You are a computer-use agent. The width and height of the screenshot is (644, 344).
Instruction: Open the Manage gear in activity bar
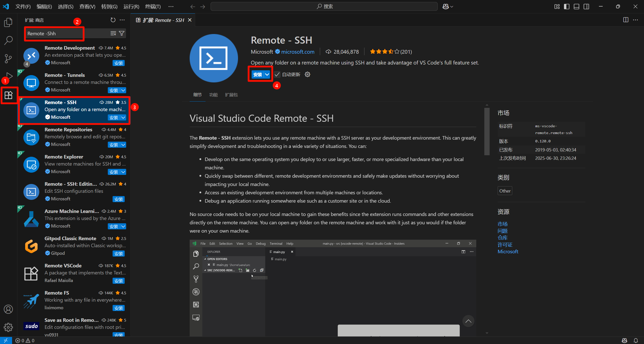[8, 327]
